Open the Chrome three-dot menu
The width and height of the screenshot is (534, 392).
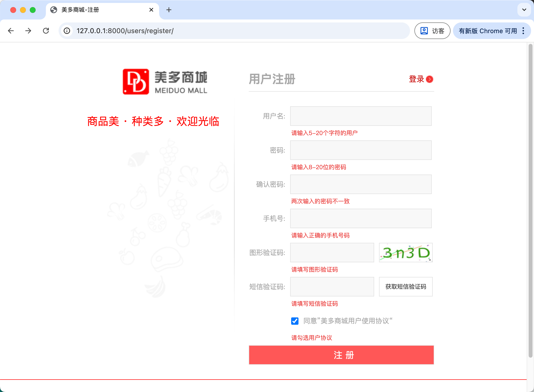[x=523, y=31]
